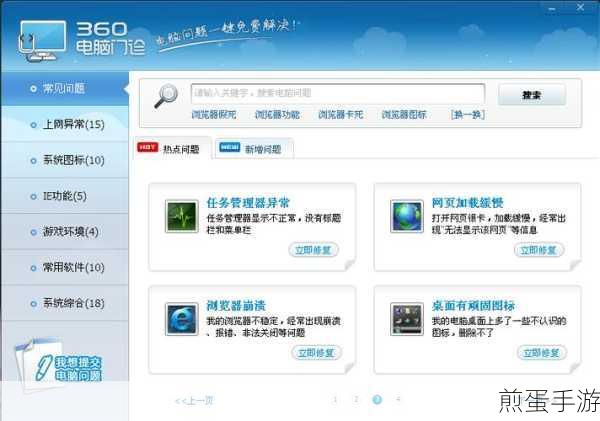
Task: Click the 任务管理器异常 heartbeat icon
Action: pos(181,216)
